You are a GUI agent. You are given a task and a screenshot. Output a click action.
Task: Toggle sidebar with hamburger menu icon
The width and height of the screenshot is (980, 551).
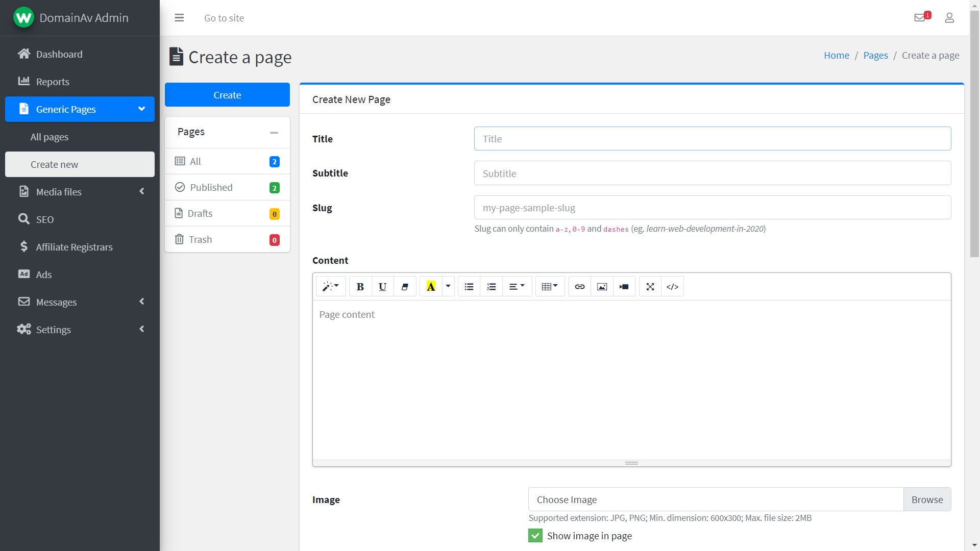pos(179,18)
